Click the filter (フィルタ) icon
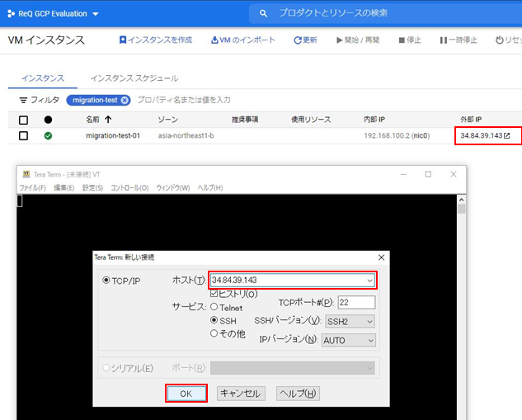The height and width of the screenshot is (420, 522). (23, 100)
